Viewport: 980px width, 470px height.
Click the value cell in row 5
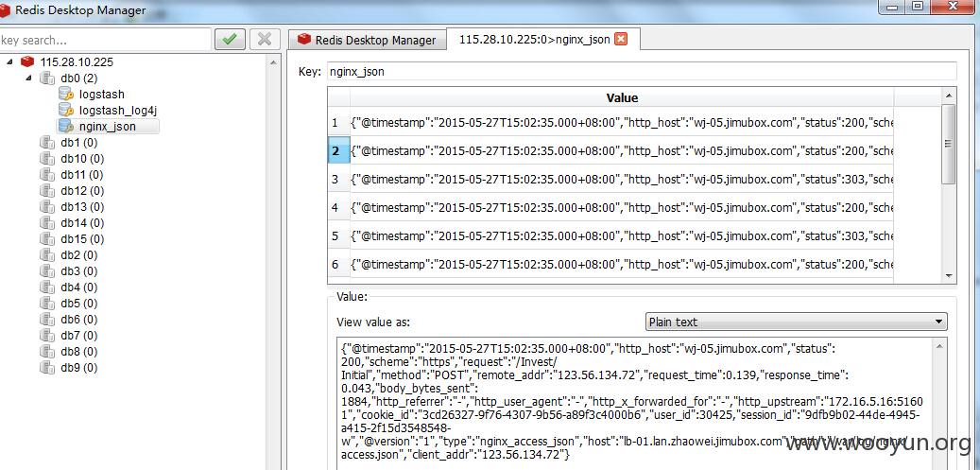point(622,235)
